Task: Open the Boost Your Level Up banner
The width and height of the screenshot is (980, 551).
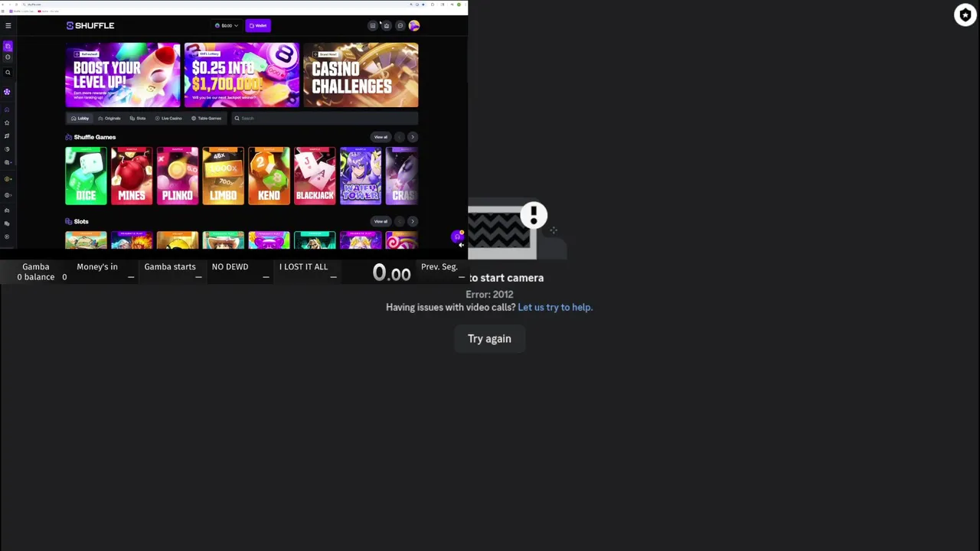Action: point(122,75)
